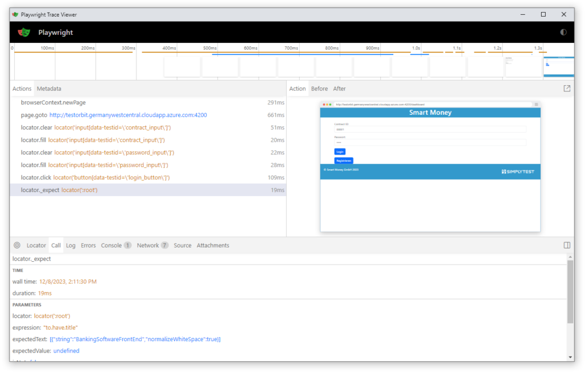Click the Contract ID input in snapshot

pos(430,130)
